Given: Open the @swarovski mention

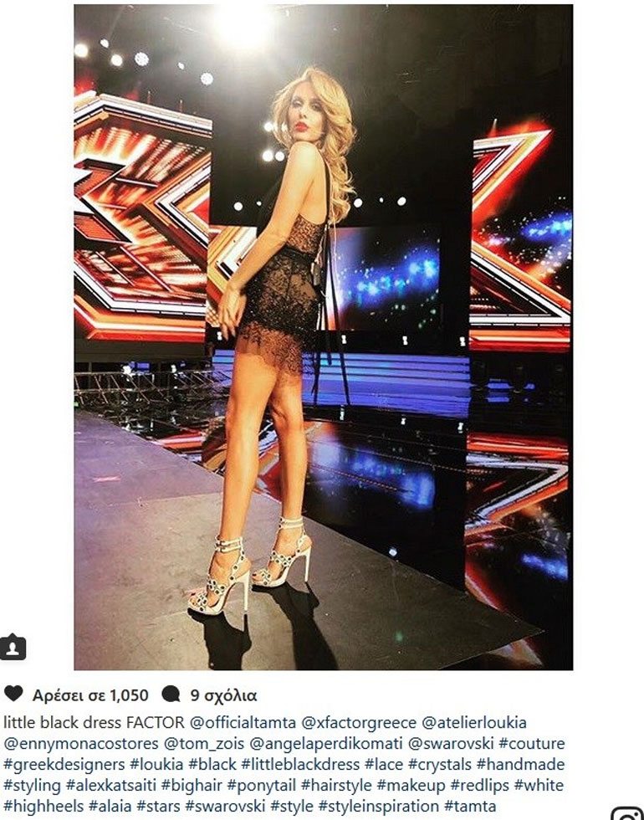Looking at the screenshot, I should click(451, 744).
